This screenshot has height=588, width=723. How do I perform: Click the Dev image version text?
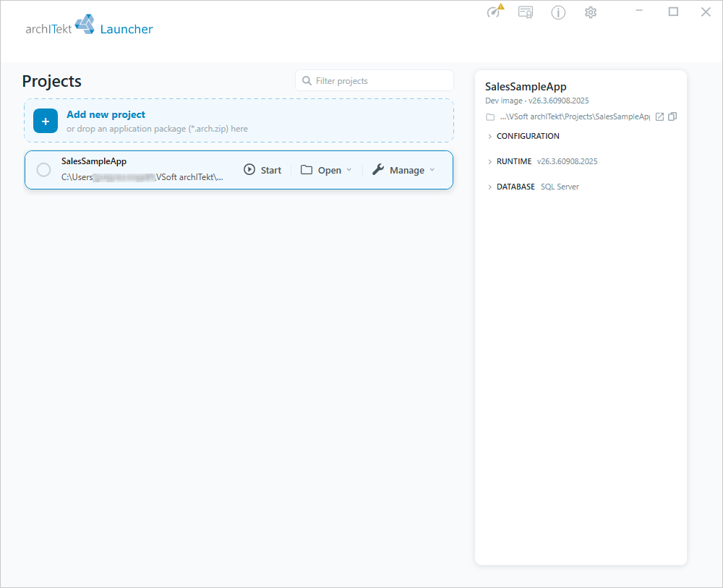(536, 101)
